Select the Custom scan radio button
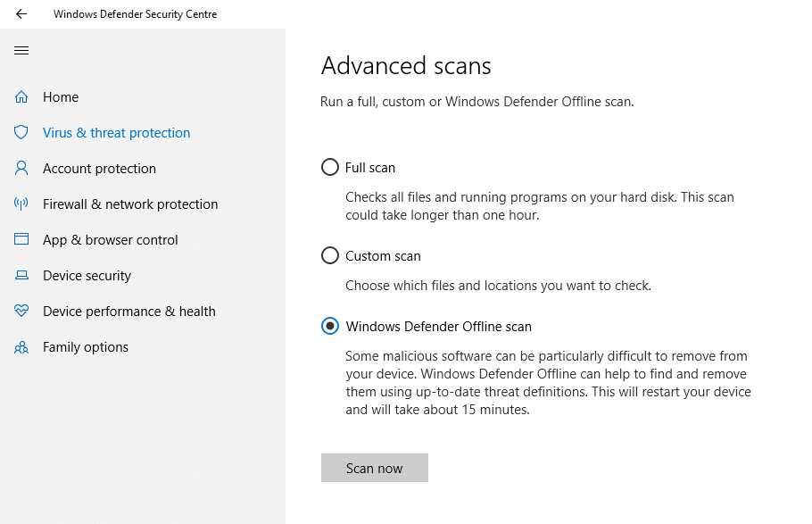812x524 pixels. pyautogui.click(x=330, y=255)
